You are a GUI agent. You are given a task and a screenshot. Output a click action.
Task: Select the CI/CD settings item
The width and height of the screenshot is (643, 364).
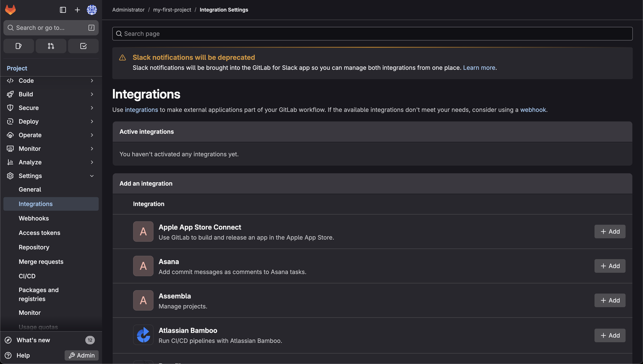pos(27,276)
